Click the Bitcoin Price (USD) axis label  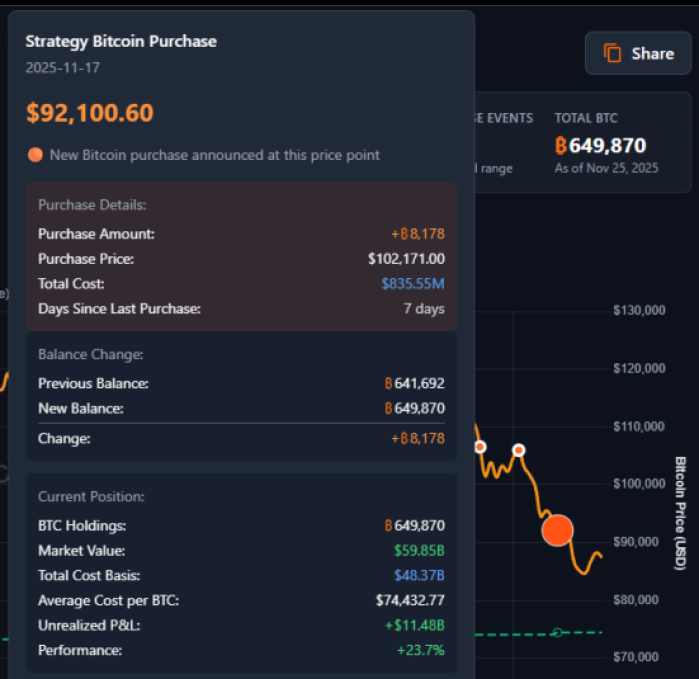(681, 514)
